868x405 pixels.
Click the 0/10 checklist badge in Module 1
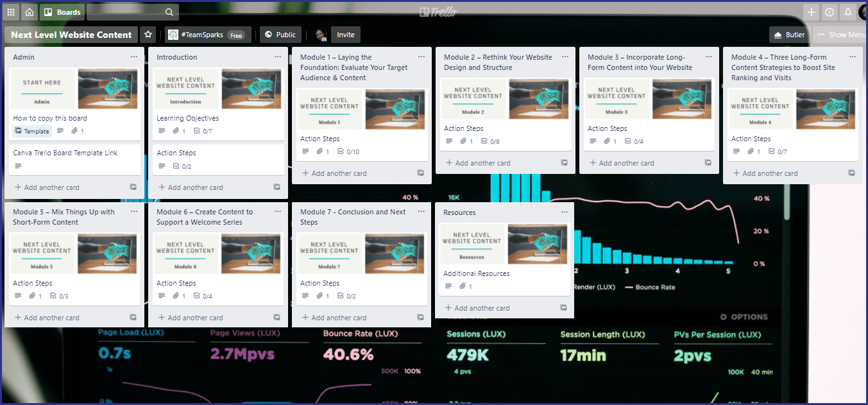348,151
